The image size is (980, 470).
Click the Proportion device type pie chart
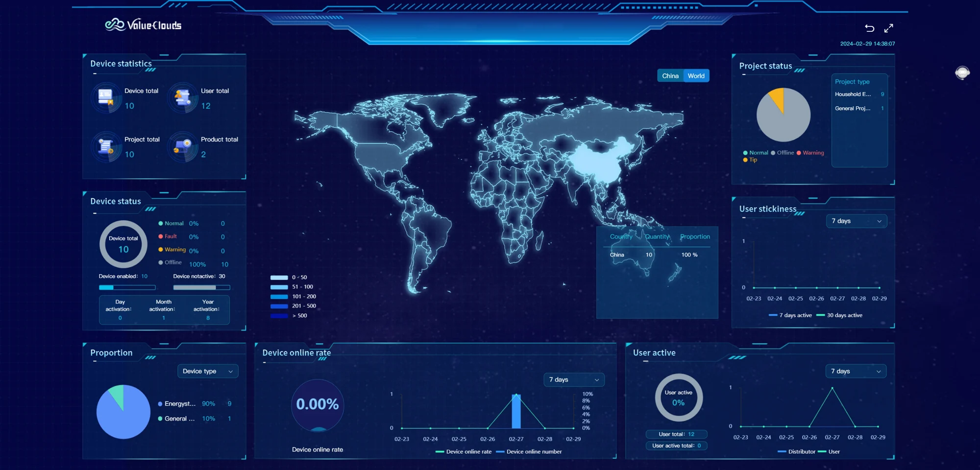click(x=123, y=412)
